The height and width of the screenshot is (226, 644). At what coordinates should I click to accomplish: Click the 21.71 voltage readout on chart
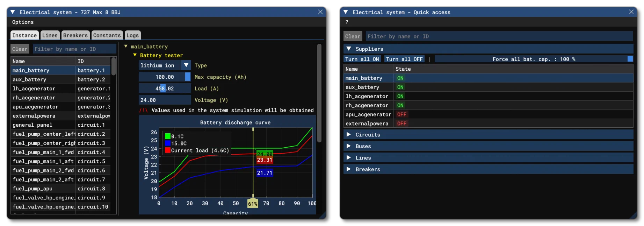pyautogui.click(x=265, y=173)
